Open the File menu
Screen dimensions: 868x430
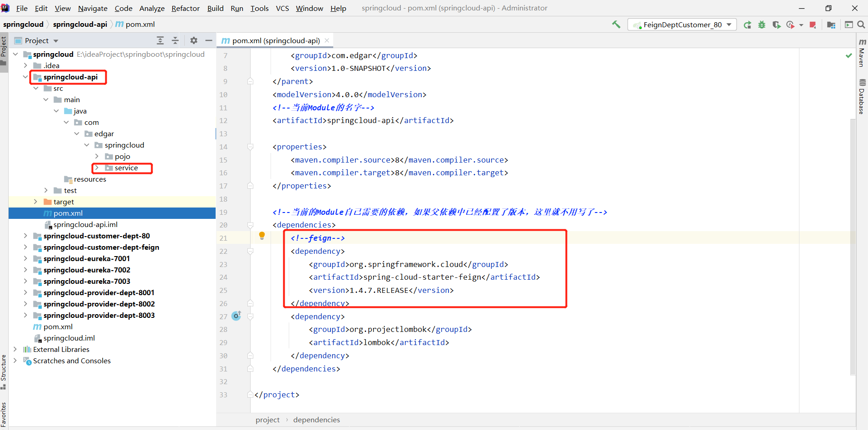click(22, 8)
